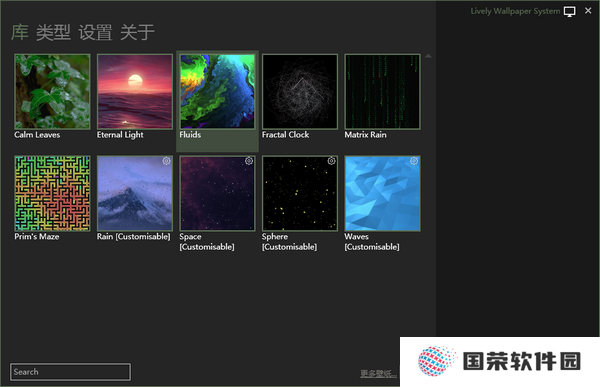Open customise gear on Rain wallpaper
Viewport: 600px width, 387px height.
[x=166, y=161]
